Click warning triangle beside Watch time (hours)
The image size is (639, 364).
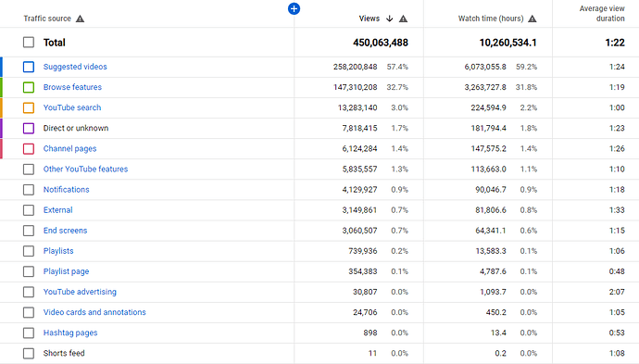pos(532,19)
